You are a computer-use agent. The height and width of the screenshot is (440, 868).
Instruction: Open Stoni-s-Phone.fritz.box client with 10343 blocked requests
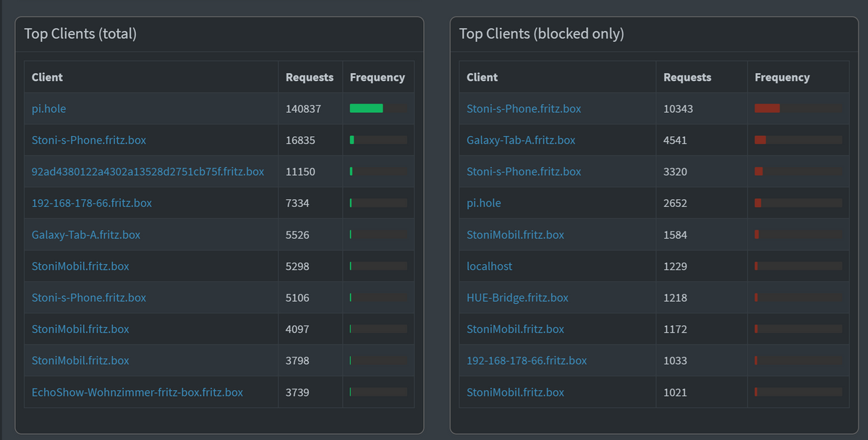point(524,109)
